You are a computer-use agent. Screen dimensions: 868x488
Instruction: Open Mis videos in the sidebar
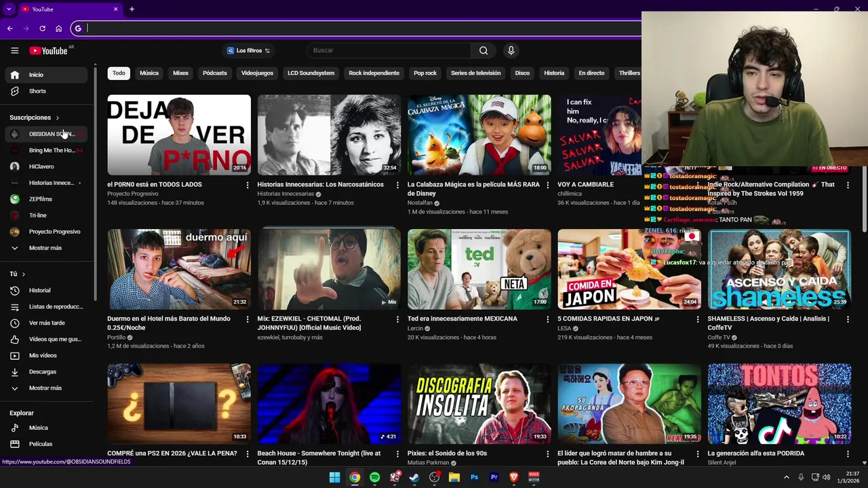(46, 355)
